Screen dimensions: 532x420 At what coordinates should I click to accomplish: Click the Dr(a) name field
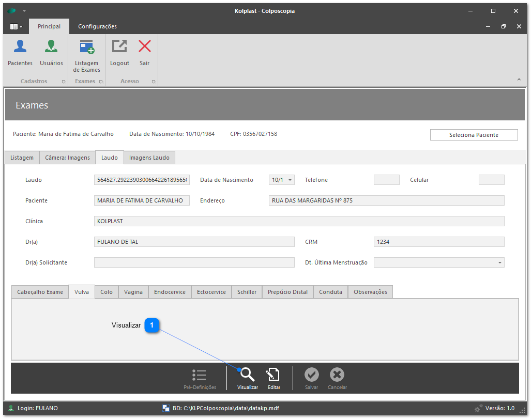point(194,242)
